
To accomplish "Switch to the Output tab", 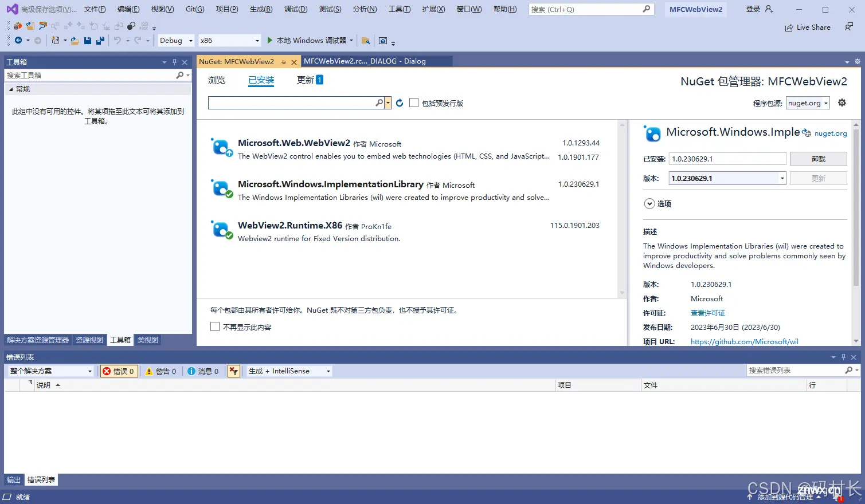I will [14, 480].
